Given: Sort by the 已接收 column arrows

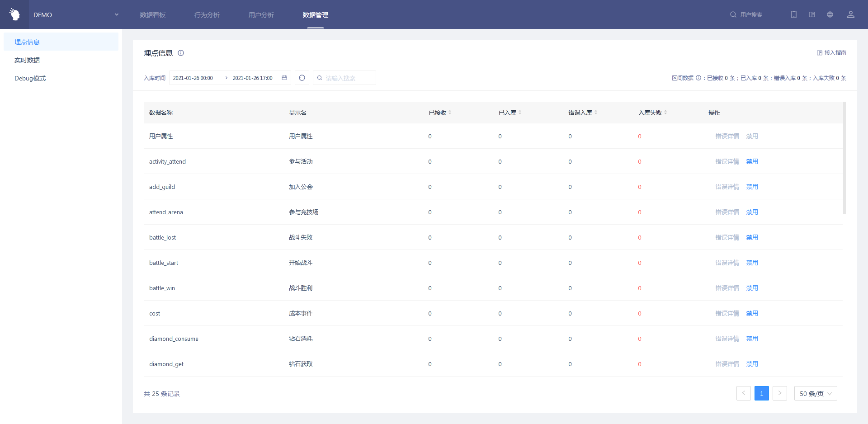Looking at the screenshot, I should [x=450, y=112].
